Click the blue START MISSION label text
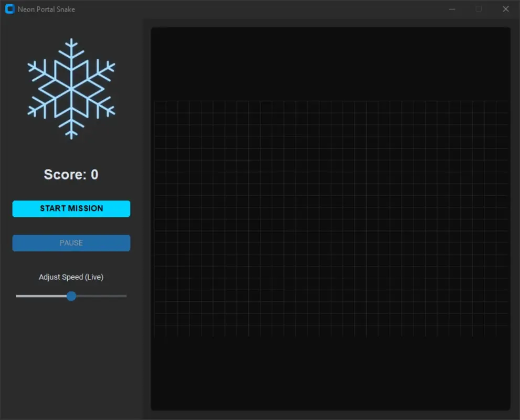The width and height of the screenshot is (520, 420). [71, 208]
